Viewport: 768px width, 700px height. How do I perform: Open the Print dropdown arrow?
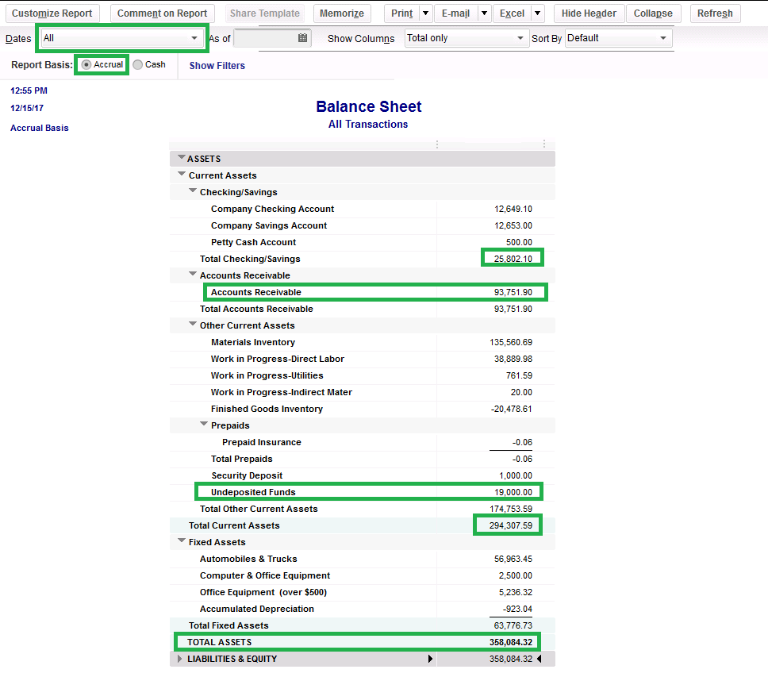[425, 13]
